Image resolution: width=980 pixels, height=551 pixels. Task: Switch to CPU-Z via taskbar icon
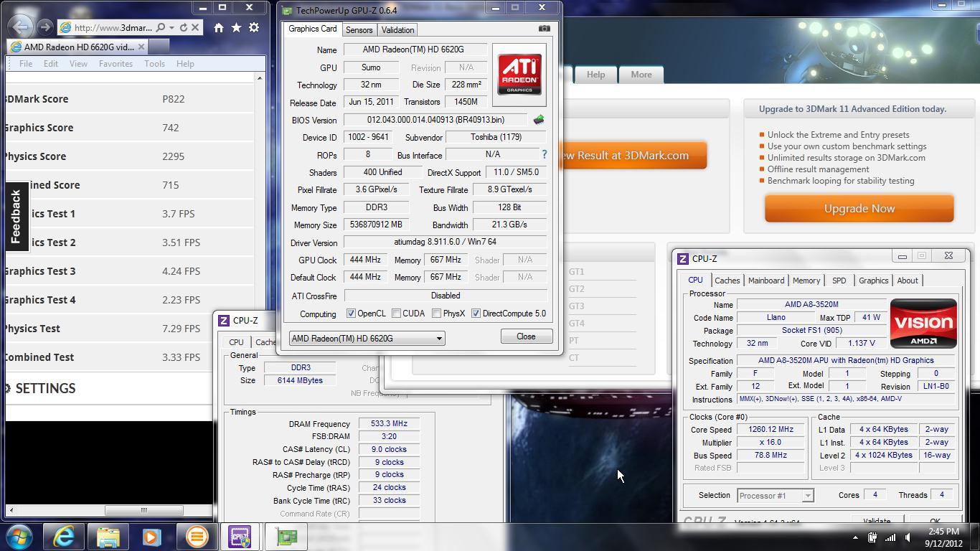point(240,537)
